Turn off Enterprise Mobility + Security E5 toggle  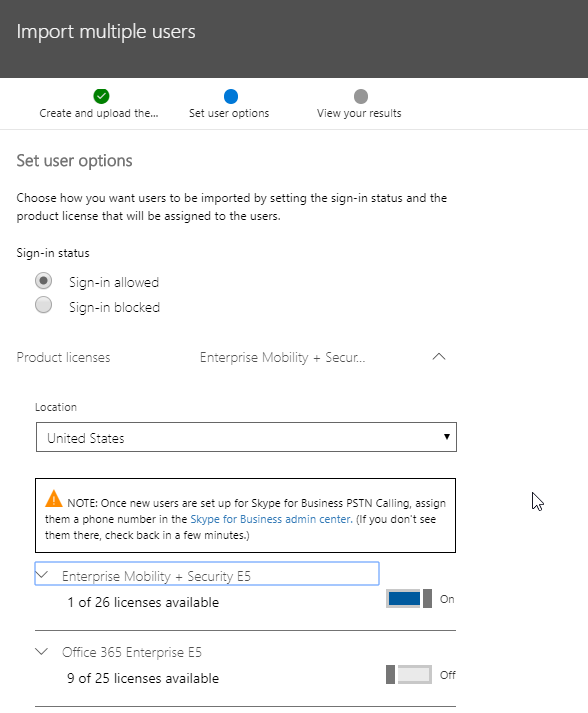(x=409, y=598)
